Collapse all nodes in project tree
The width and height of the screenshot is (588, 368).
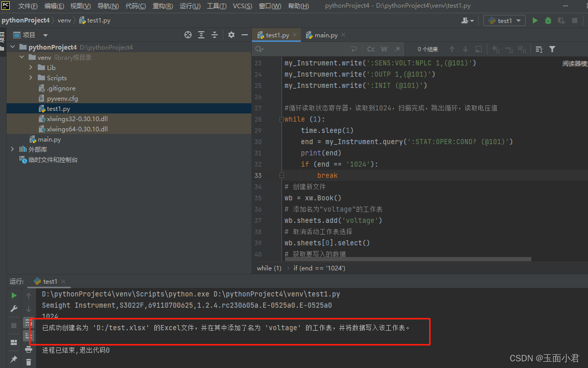(x=215, y=35)
